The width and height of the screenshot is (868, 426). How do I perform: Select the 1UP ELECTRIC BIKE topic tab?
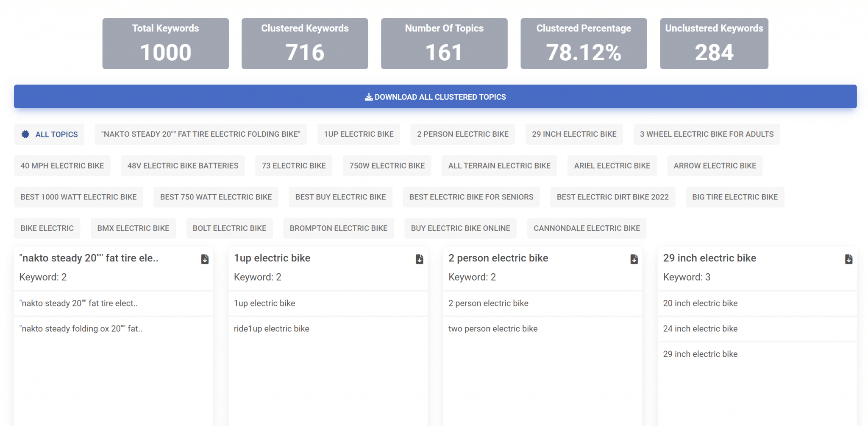(359, 135)
